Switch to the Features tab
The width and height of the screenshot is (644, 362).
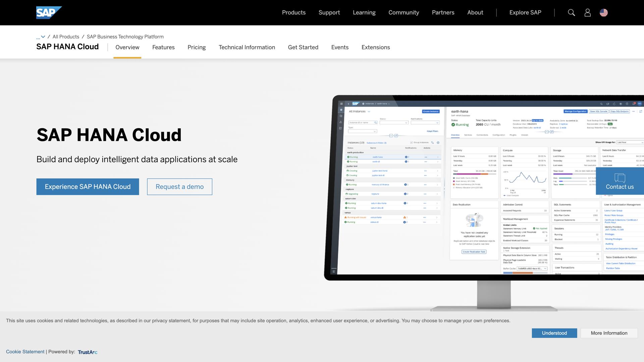coord(163,47)
